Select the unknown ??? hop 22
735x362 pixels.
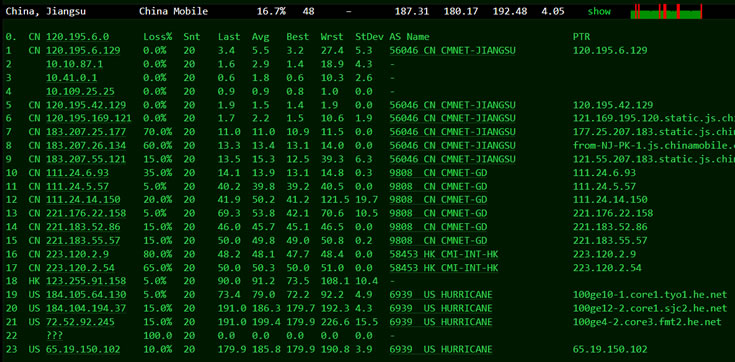point(54,336)
